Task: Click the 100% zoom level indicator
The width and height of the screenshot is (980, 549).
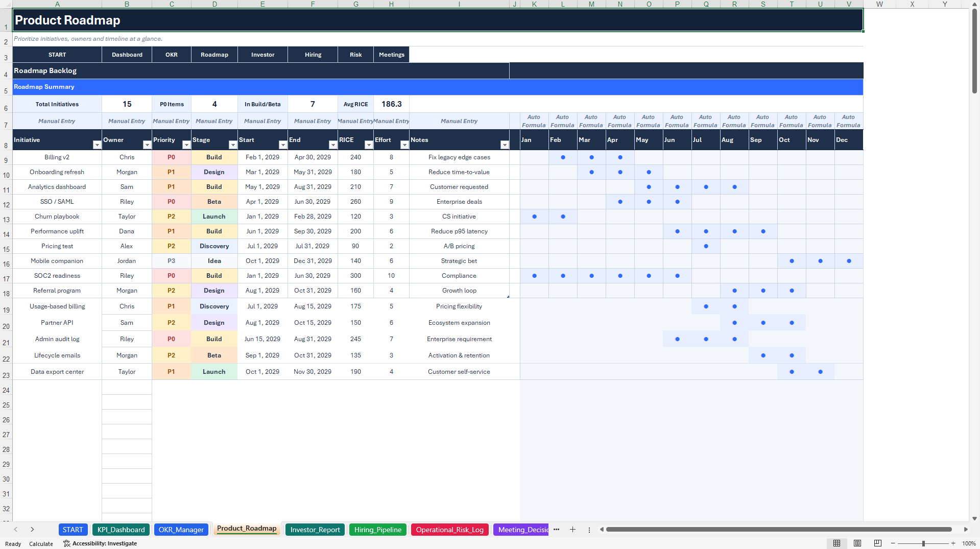Action: [x=969, y=543]
